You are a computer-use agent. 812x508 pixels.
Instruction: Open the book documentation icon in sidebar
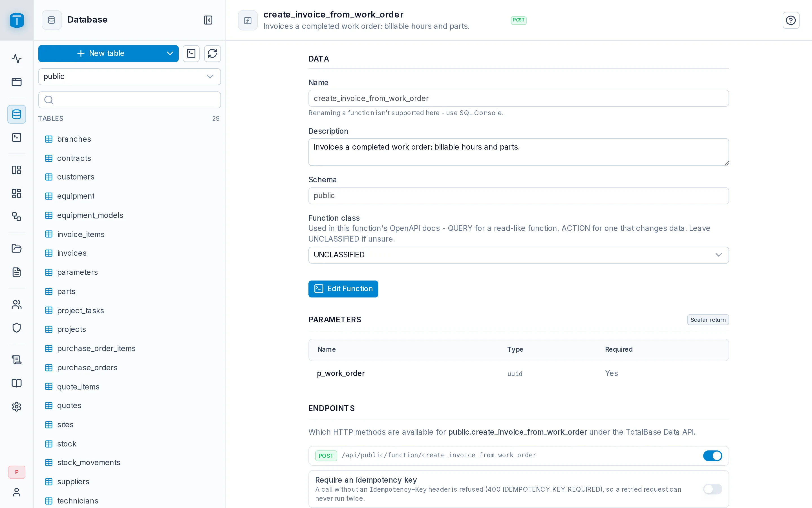pos(17,383)
